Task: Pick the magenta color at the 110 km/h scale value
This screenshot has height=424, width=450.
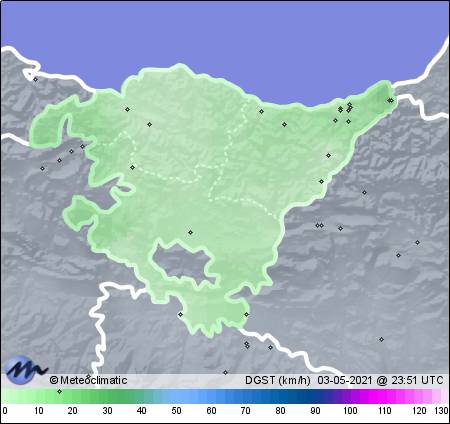Action: [384, 397]
